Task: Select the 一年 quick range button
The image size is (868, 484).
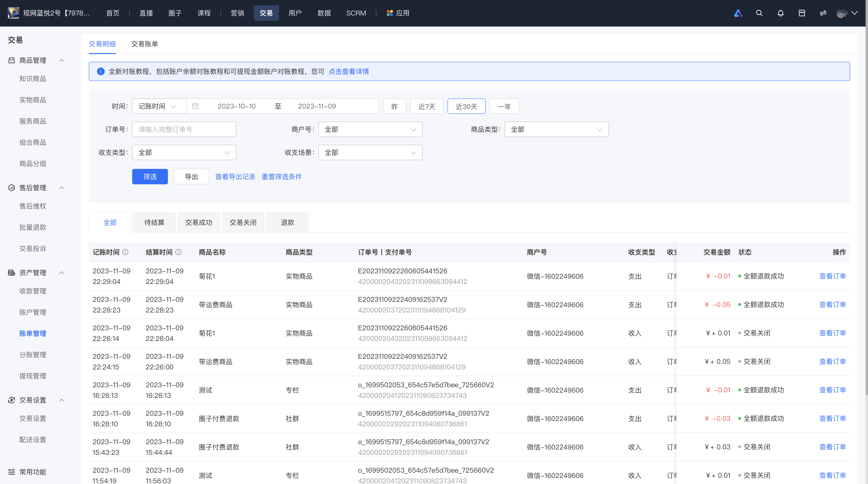Action: click(x=504, y=106)
